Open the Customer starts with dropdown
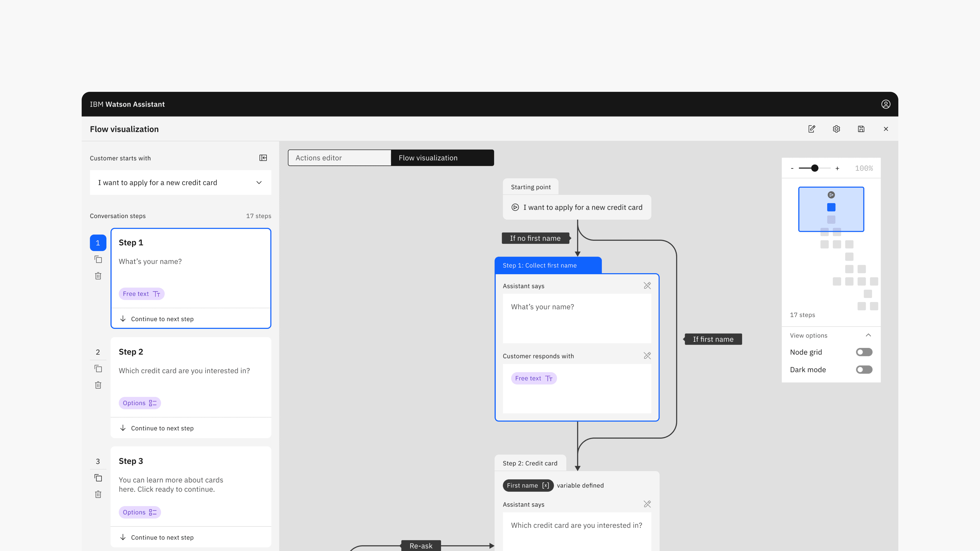This screenshot has width=980, height=551. click(x=180, y=183)
